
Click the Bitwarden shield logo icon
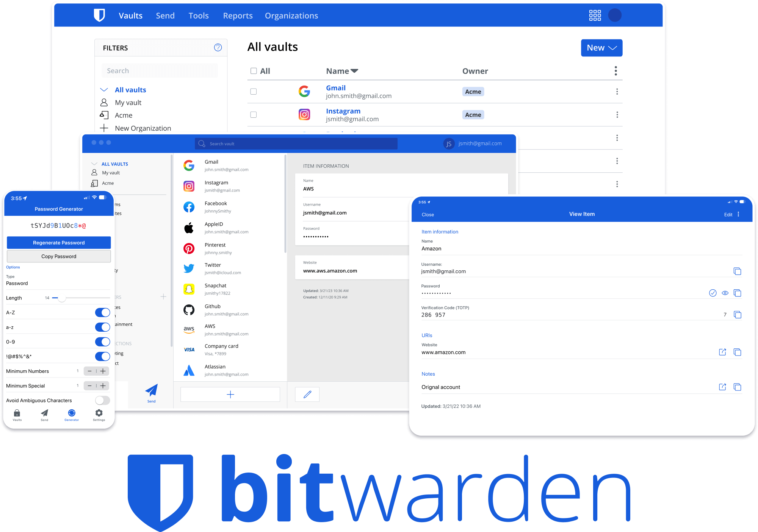tap(99, 16)
